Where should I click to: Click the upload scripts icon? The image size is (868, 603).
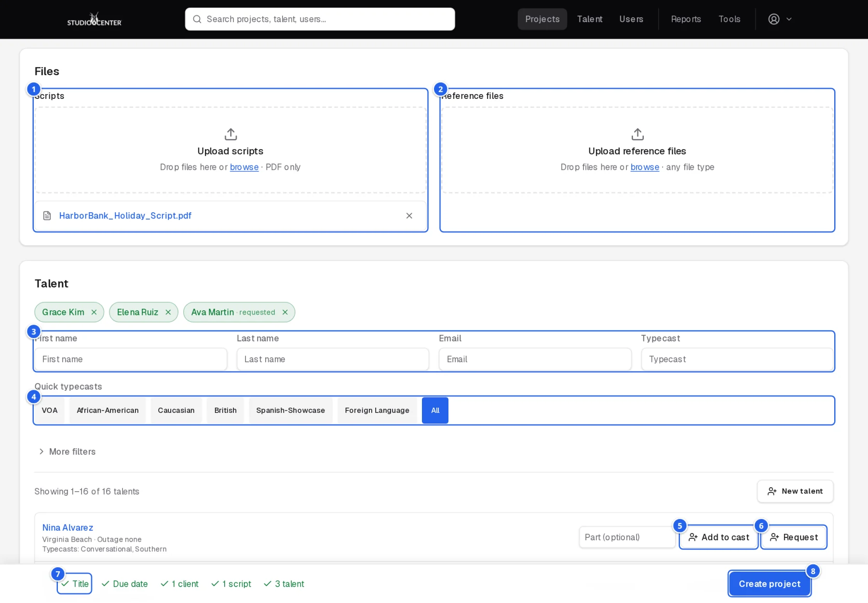[231, 134]
